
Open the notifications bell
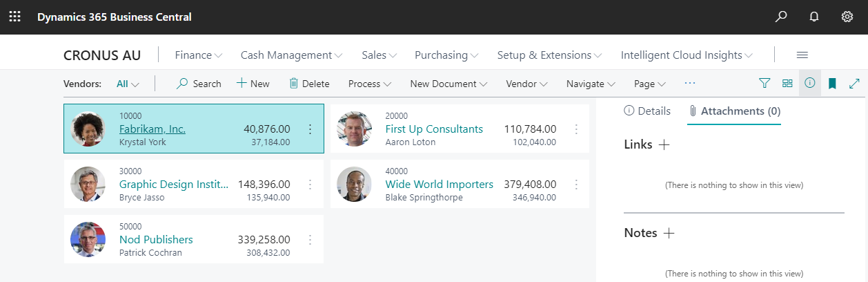click(814, 17)
